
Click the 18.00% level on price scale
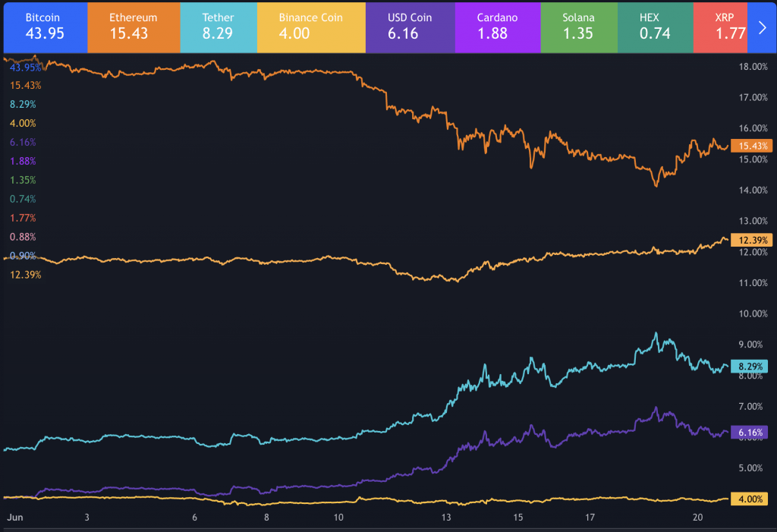[753, 67]
